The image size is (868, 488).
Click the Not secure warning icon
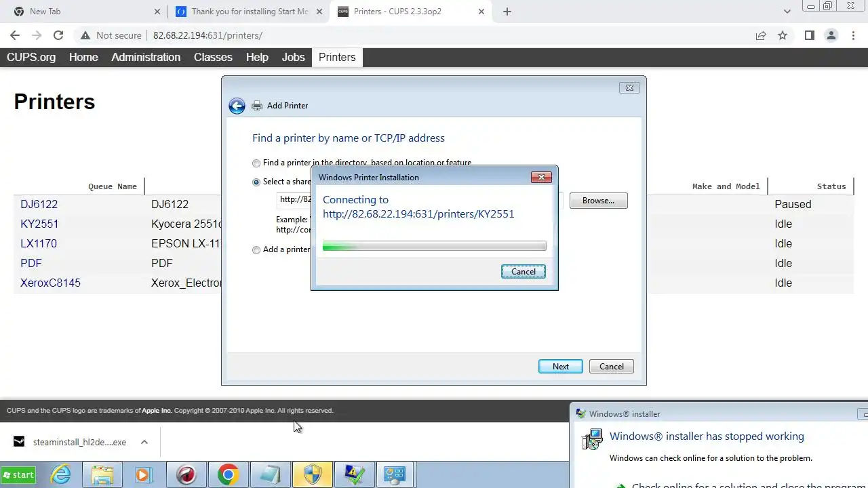click(85, 35)
